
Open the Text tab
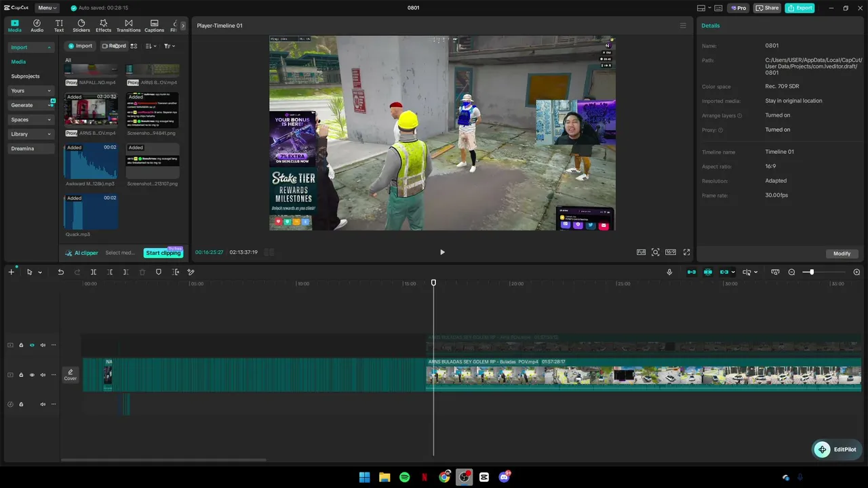point(59,26)
